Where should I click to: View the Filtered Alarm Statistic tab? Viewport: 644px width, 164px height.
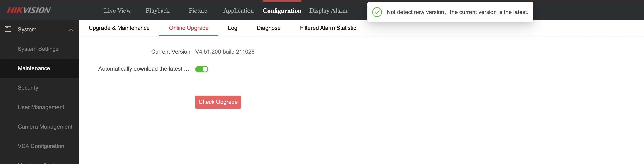328,28
